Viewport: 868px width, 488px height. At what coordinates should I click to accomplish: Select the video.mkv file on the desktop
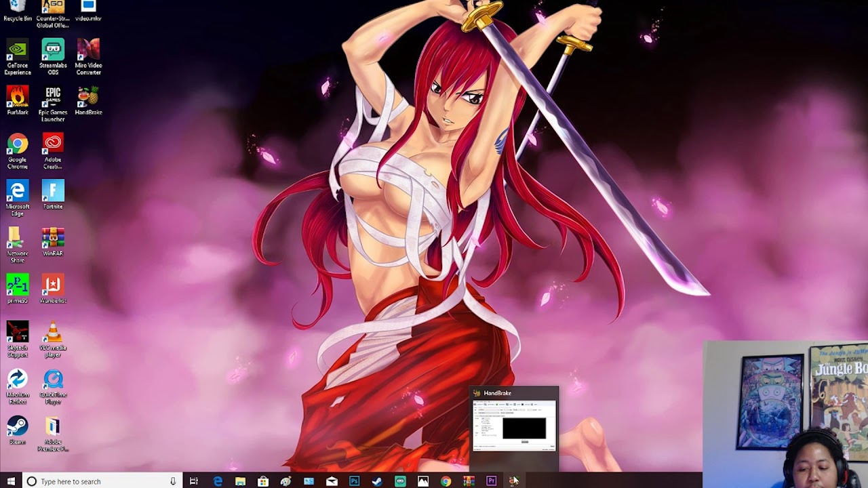tap(88, 10)
